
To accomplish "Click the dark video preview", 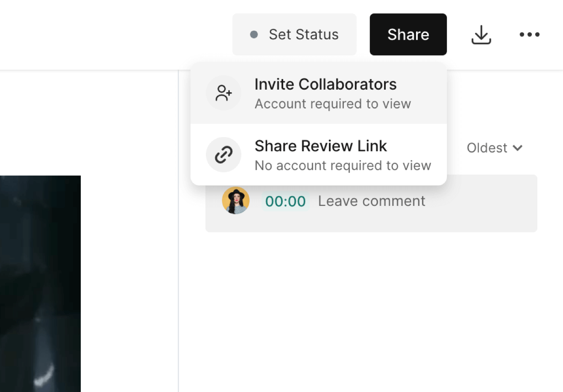I will [40, 282].
